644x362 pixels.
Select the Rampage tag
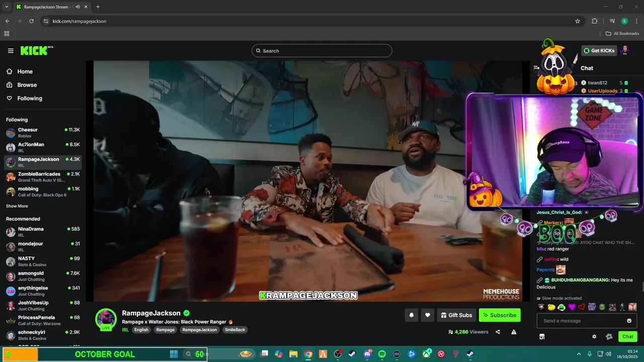165,330
